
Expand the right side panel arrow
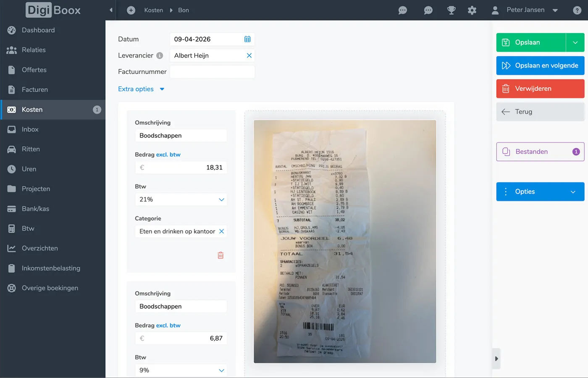pyautogui.click(x=496, y=359)
